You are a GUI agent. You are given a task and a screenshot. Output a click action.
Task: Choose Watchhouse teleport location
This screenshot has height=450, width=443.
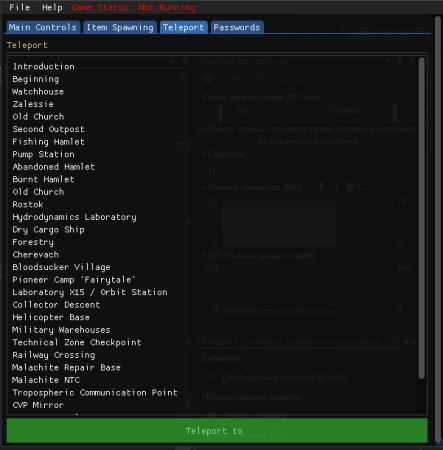(x=38, y=92)
